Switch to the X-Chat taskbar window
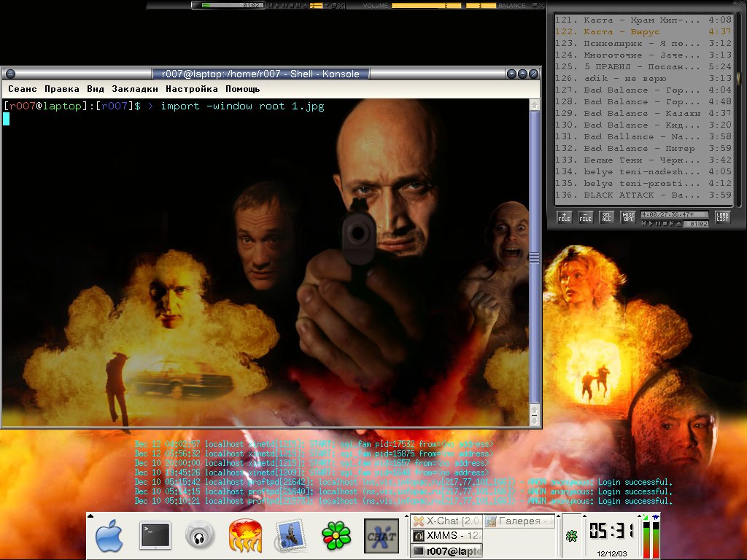This screenshot has width=747, height=560. 446,521
